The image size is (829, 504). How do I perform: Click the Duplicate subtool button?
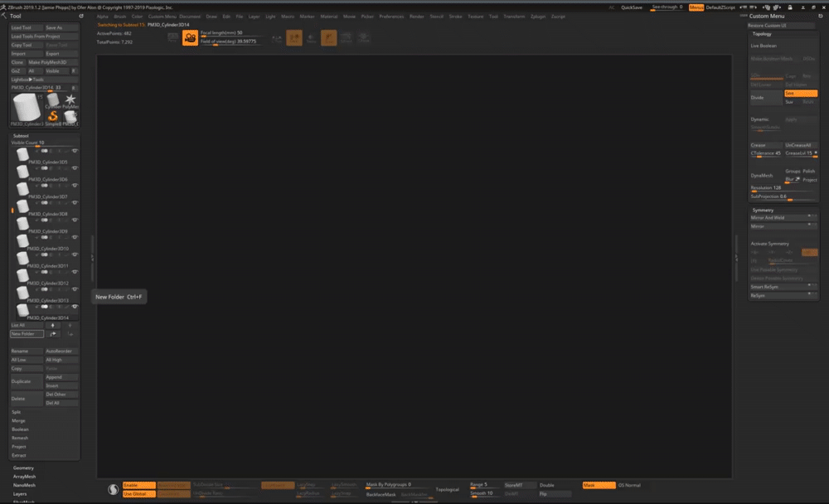27,381
